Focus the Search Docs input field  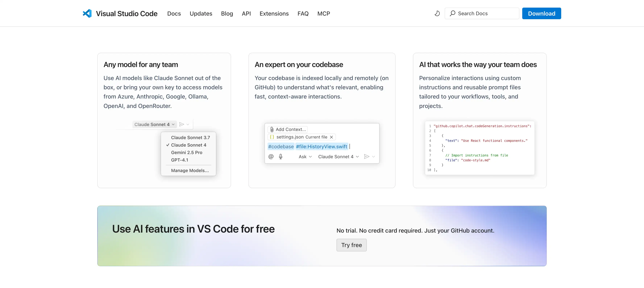point(482,14)
